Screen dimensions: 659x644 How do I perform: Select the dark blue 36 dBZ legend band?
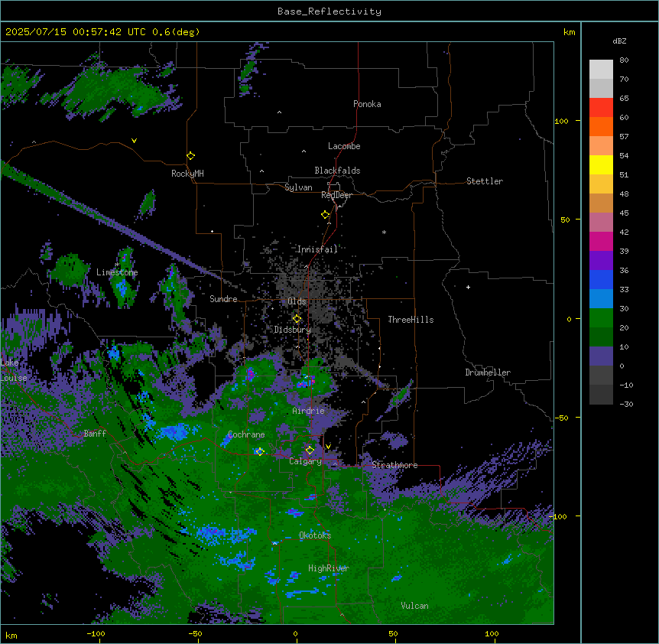601,279
